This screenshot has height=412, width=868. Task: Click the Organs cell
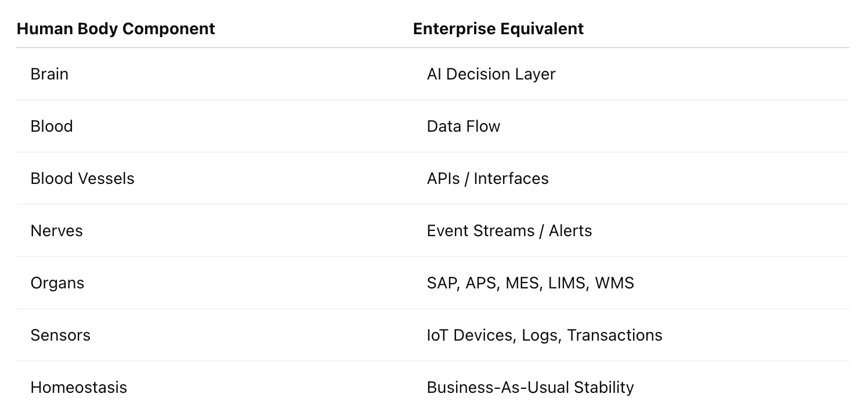(57, 283)
